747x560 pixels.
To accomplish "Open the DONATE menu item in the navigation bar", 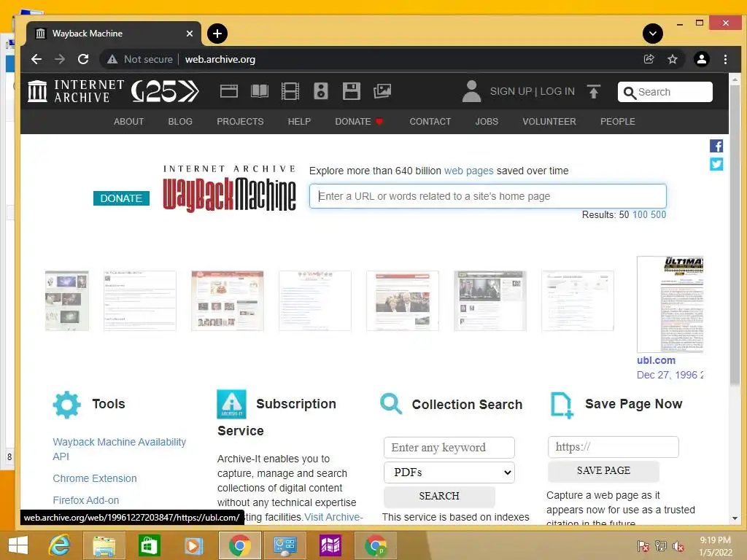I will [359, 122].
